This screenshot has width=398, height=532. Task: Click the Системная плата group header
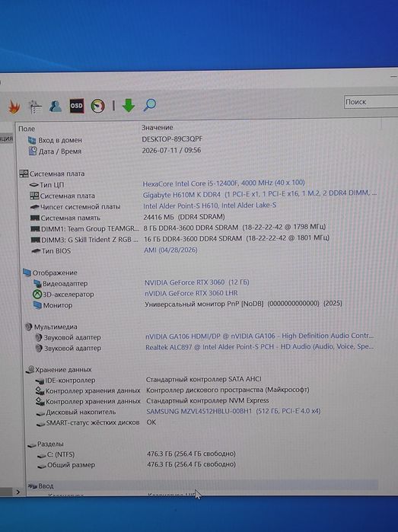52,174
